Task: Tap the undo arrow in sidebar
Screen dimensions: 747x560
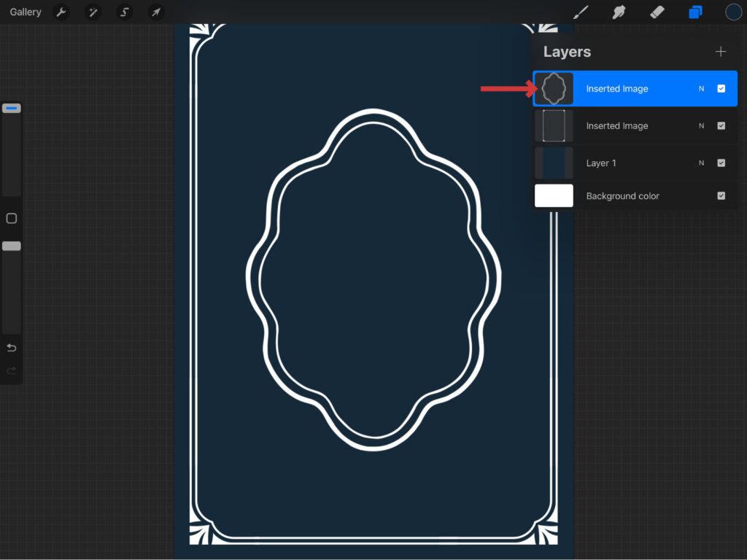Action: click(x=11, y=348)
